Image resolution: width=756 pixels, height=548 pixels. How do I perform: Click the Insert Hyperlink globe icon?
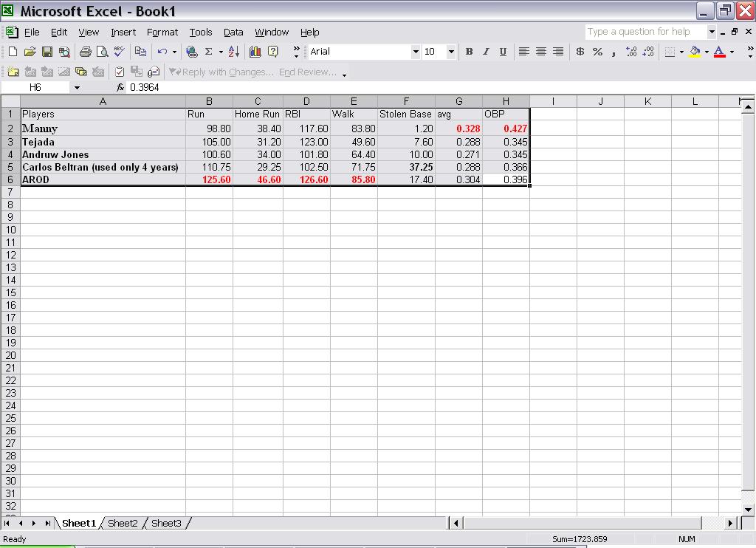coord(192,52)
